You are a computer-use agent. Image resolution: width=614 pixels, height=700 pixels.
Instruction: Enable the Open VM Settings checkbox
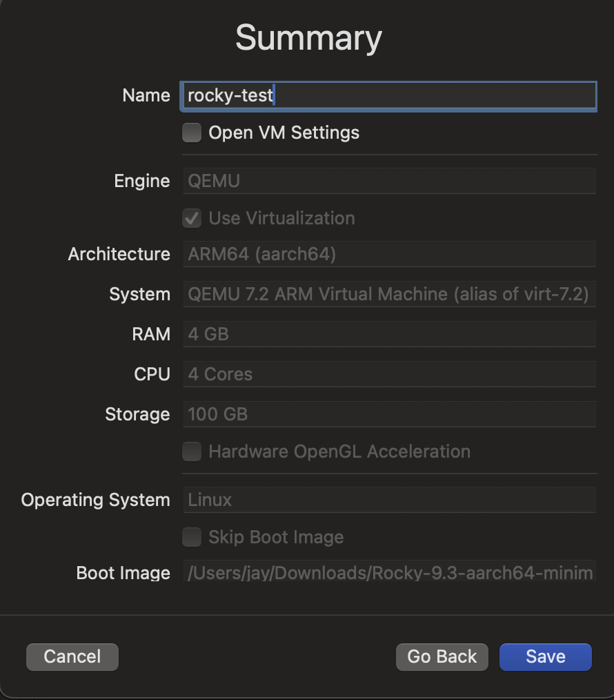[192, 133]
